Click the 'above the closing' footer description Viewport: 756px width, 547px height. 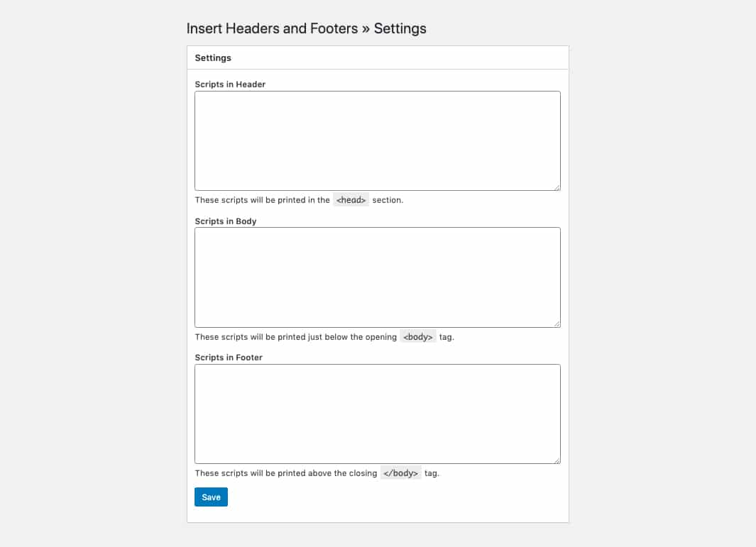[x=342, y=473]
